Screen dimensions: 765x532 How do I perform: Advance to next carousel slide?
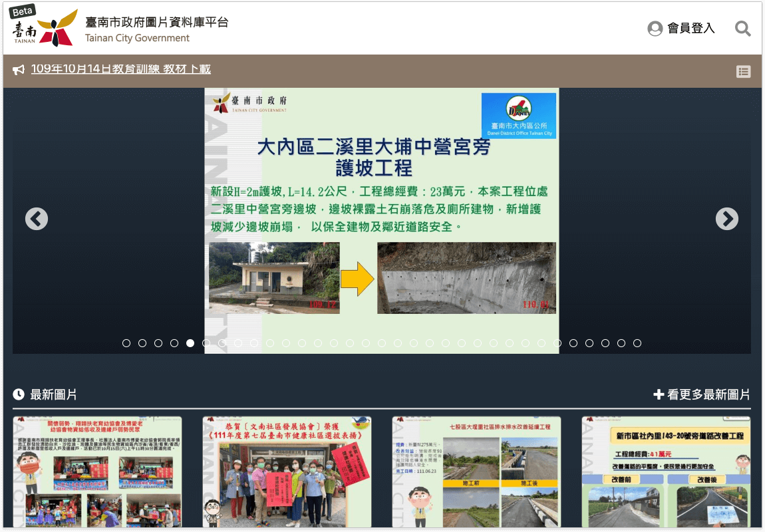click(726, 219)
